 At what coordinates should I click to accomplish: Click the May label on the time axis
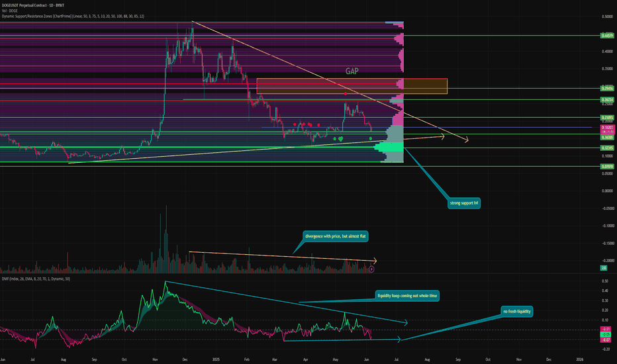click(335, 359)
